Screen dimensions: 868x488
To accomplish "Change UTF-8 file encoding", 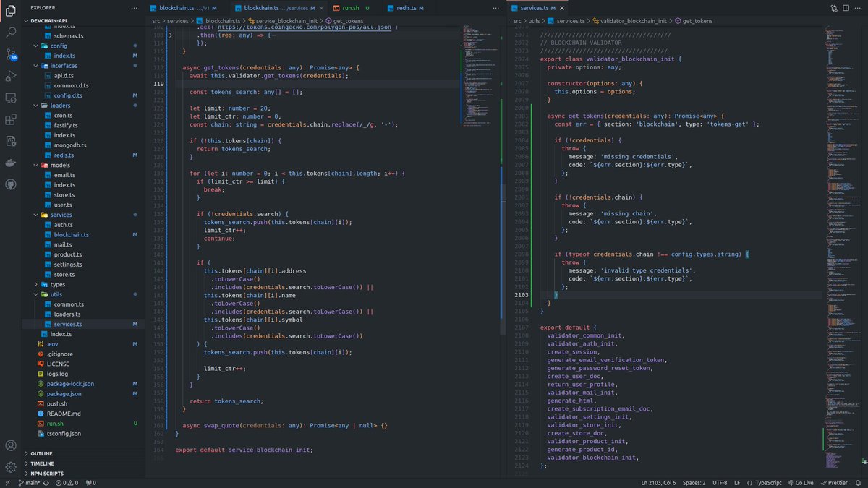I will tap(720, 482).
